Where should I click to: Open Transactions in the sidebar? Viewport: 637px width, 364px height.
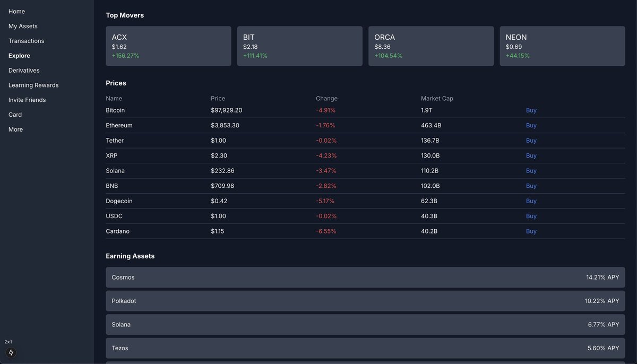pyautogui.click(x=26, y=41)
